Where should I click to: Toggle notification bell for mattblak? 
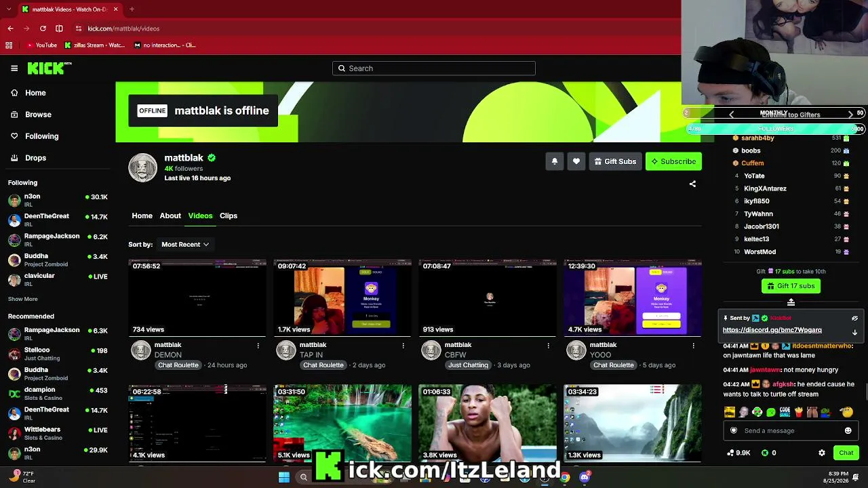click(x=555, y=161)
